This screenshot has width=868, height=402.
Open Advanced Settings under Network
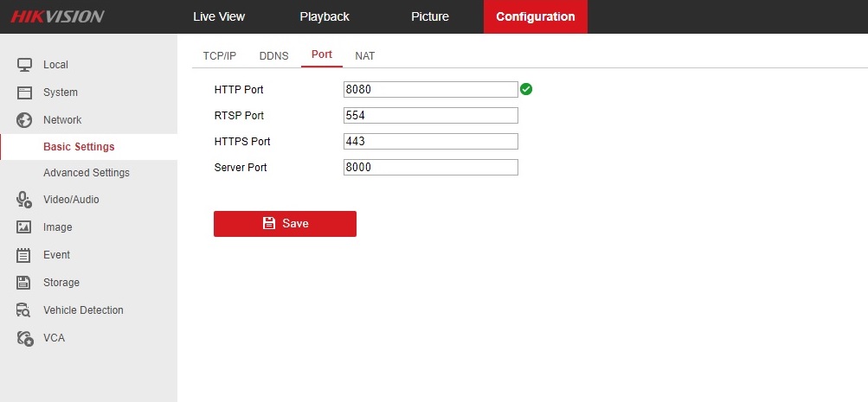87,173
